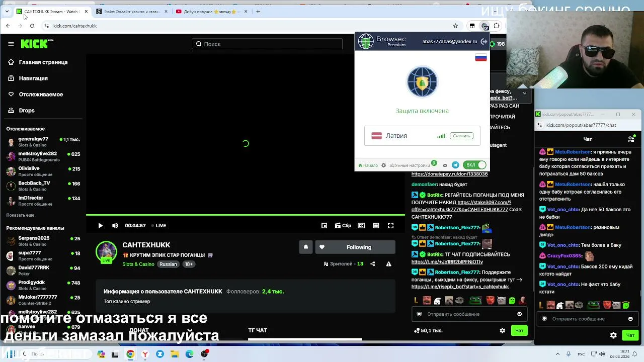Viewport: 644px width, 362px height.
Task: Switch to the ТГ ЧАТ tab
Action: [x=258, y=330]
